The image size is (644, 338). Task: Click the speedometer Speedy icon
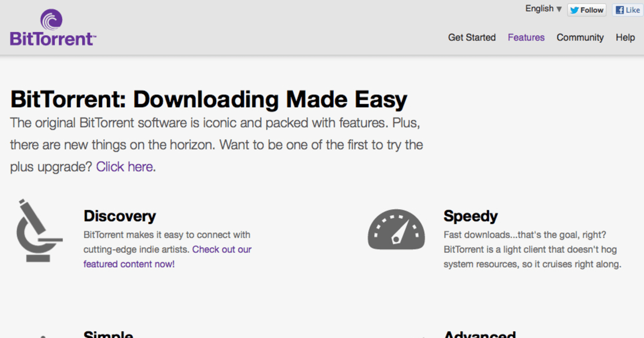pyautogui.click(x=396, y=229)
